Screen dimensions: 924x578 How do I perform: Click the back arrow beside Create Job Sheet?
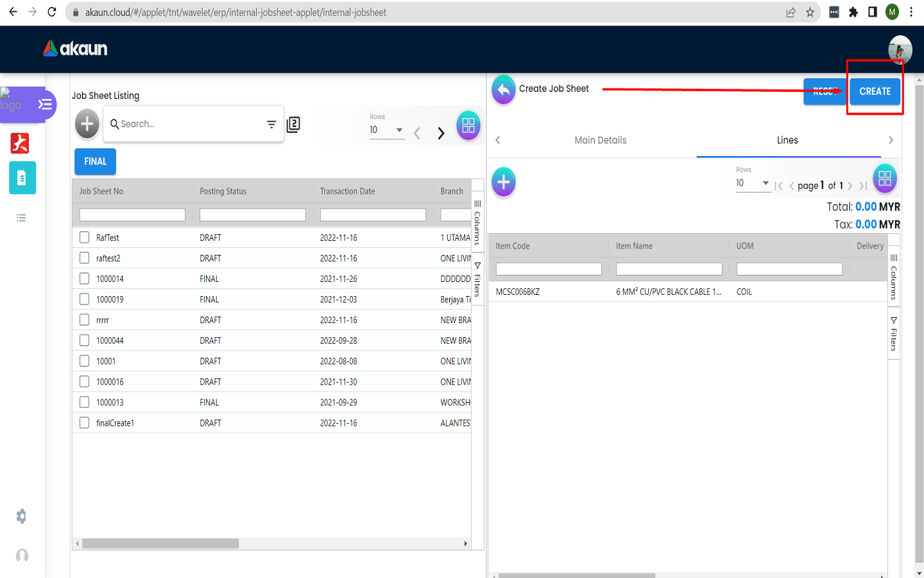tap(504, 90)
